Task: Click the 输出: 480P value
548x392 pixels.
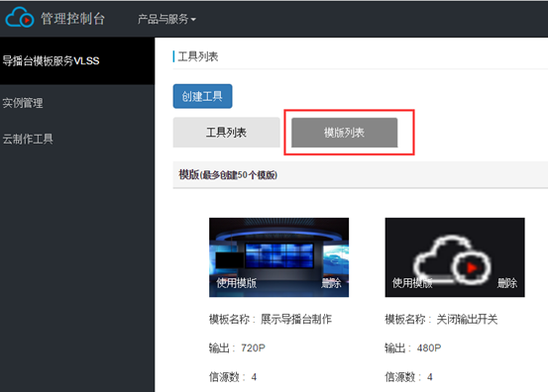Action: click(413, 348)
